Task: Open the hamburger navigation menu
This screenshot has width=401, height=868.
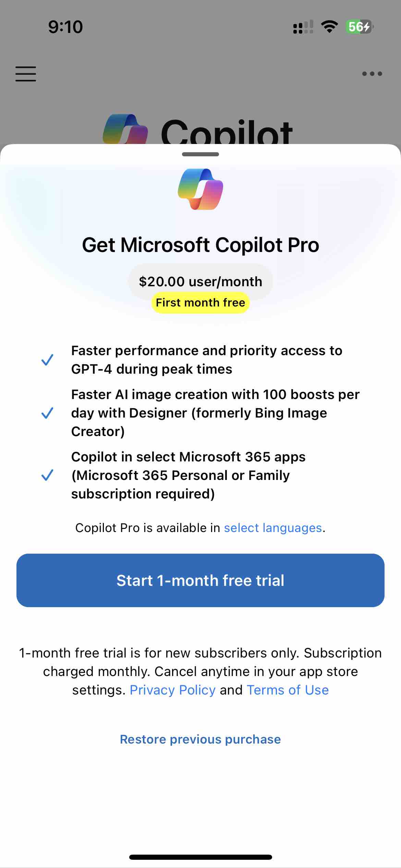Action: (25, 74)
